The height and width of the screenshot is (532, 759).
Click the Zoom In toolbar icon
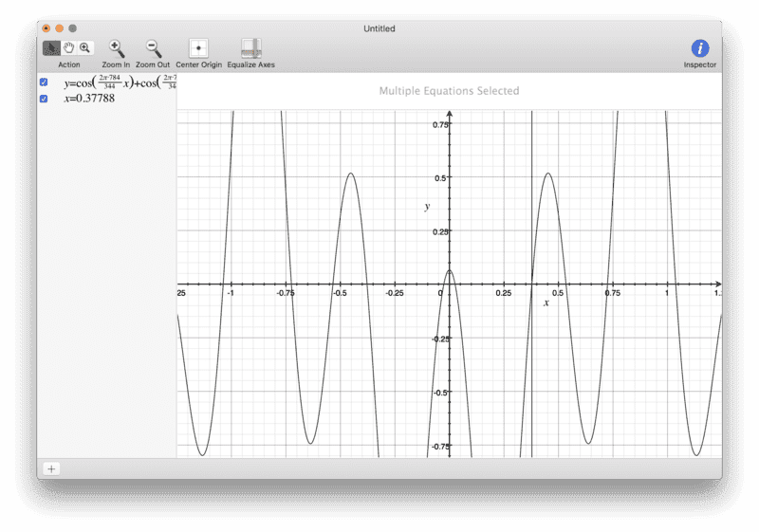pos(116,48)
